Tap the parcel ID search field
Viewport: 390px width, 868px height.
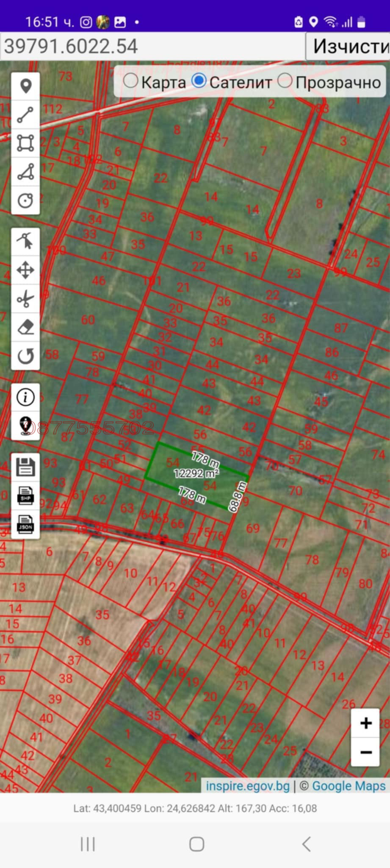tap(152, 46)
